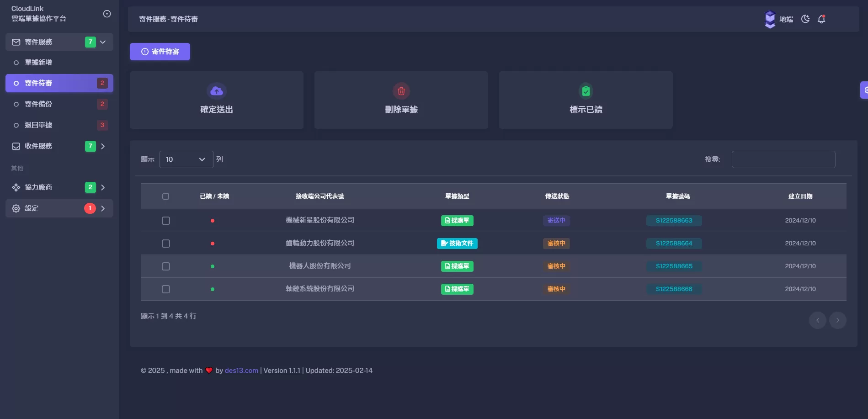Open the settings gear tab on right edge
868x419 pixels.
[x=864, y=90]
